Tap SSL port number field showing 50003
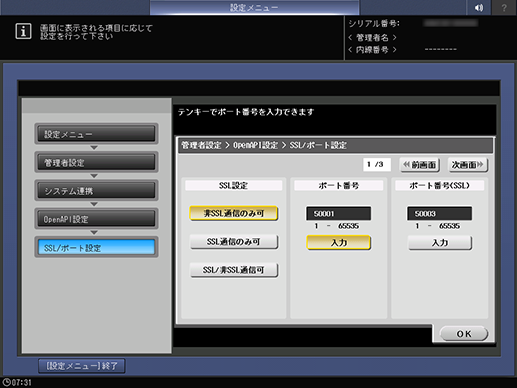 click(x=439, y=213)
